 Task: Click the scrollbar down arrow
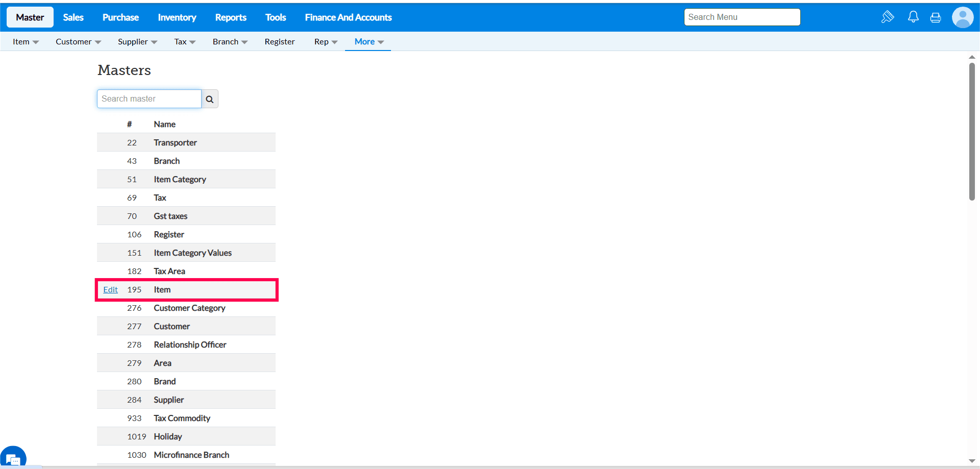[x=972, y=461]
